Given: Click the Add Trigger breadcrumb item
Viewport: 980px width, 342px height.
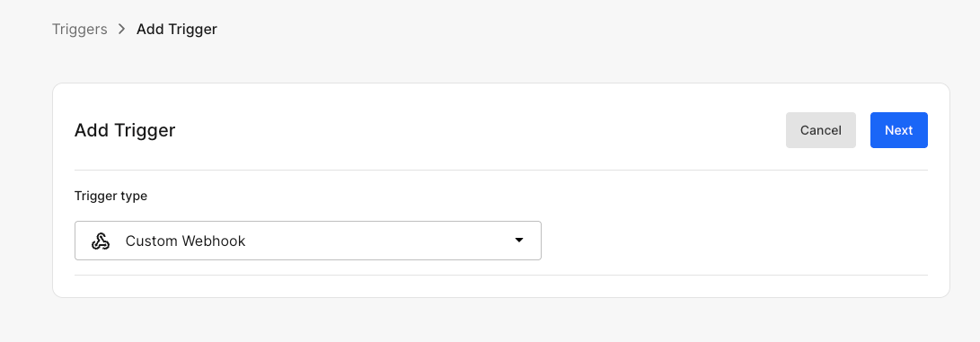Looking at the screenshot, I should coord(177,29).
